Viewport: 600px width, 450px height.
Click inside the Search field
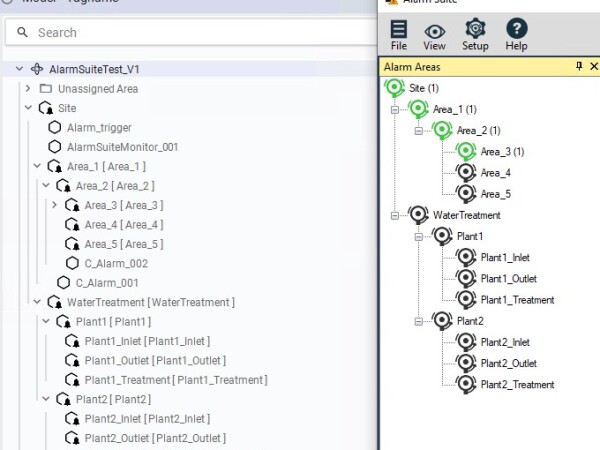click(191, 33)
